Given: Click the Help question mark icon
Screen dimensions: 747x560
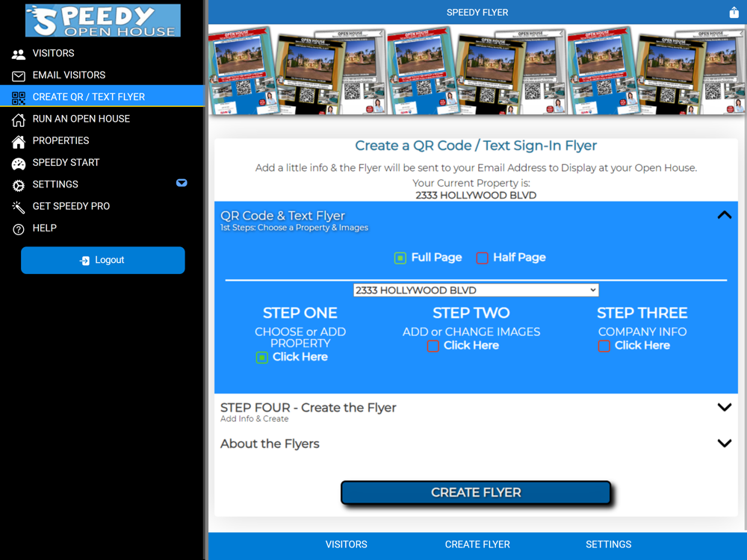Looking at the screenshot, I should click(19, 229).
